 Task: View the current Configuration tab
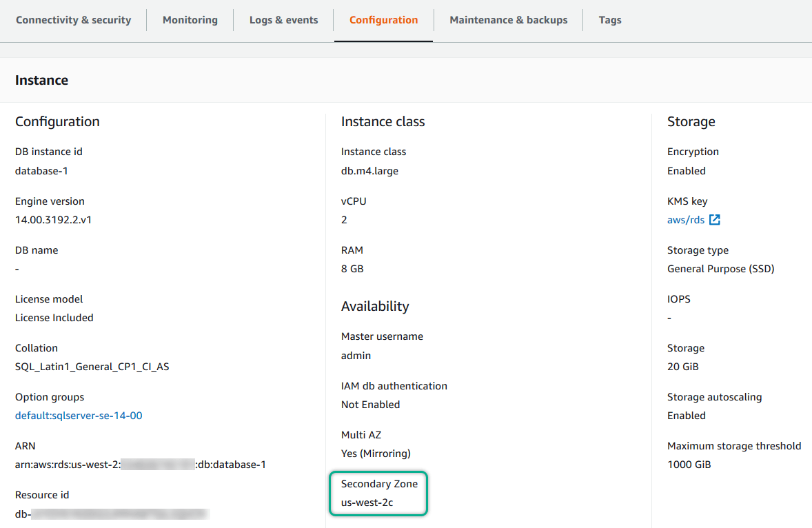383,20
